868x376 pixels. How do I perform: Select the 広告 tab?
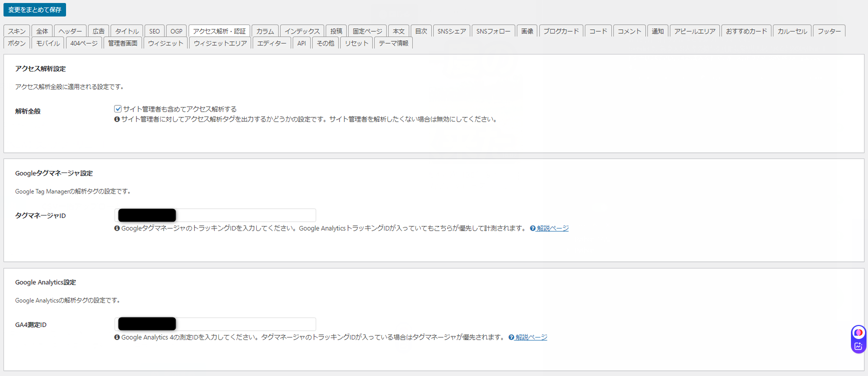[99, 31]
